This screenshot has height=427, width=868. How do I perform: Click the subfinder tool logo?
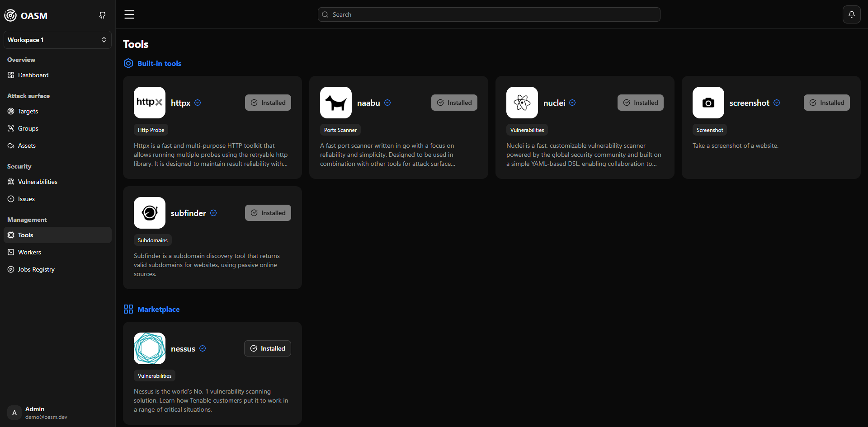[150, 213]
